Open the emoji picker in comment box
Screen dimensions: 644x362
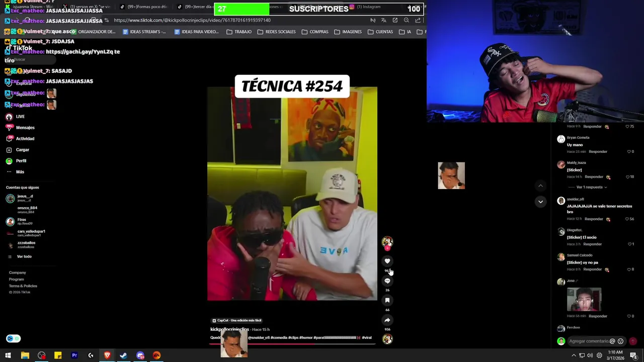tap(620, 341)
